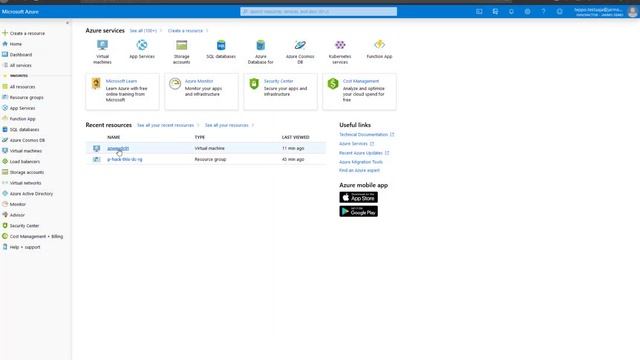Open Cloud Shell from the top bar
The width and height of the screenshot is (640, 360).
point(479,12)
